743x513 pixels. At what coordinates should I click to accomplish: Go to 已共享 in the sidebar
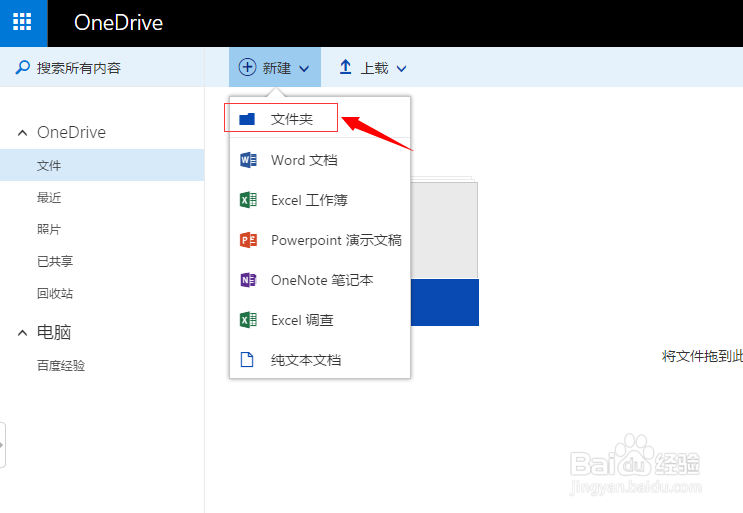point(55,261)
